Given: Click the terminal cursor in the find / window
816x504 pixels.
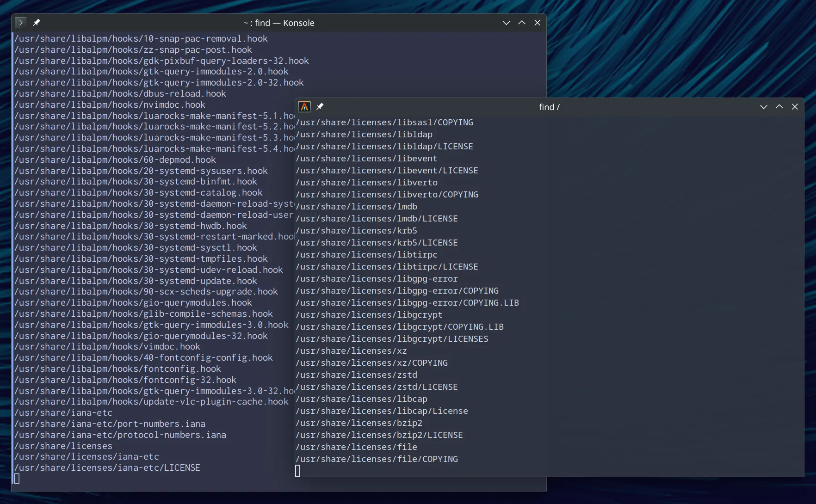Looking at the screenshot, I should pyautogui.click(x=297, y=470).
